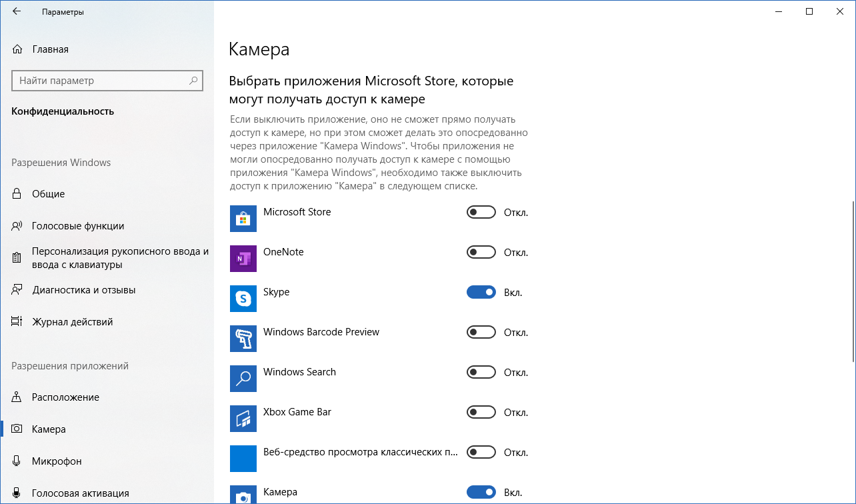Click the Xbox Game Bar label

[297, 412]
